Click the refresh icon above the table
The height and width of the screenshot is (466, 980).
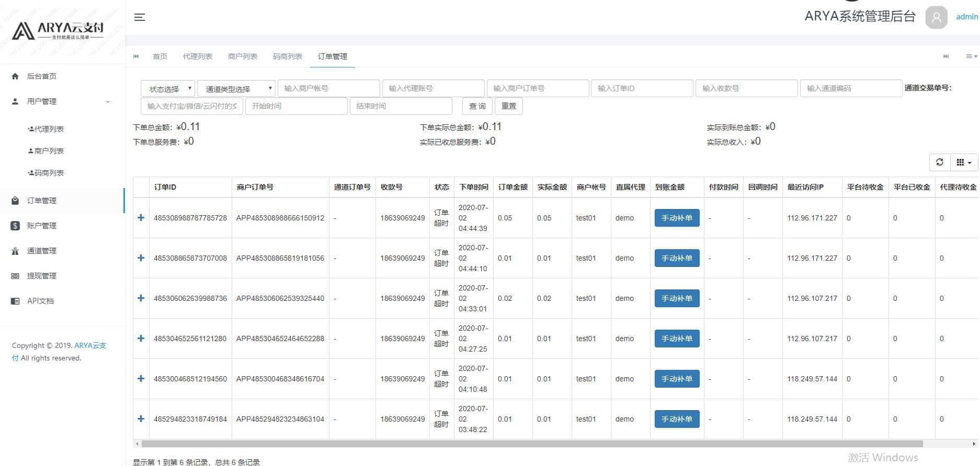tap(939, 162)
